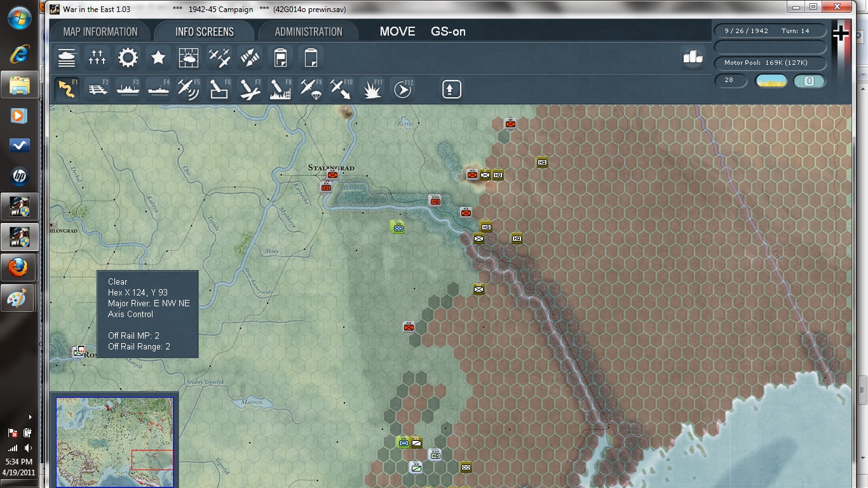The width and height of the screenshot is (868, 488).
Task: Open Windows Explorer folder in taskbar
Action: (x=20, y=85)
